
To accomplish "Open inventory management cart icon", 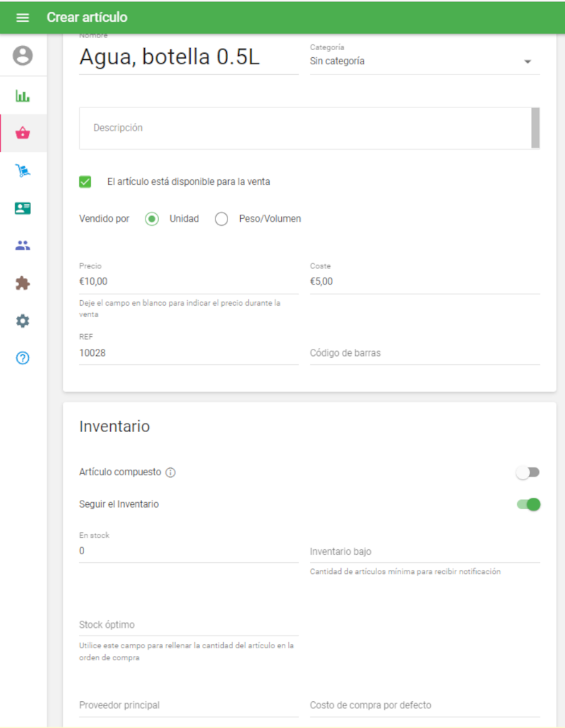I will [x=23, y=171].
